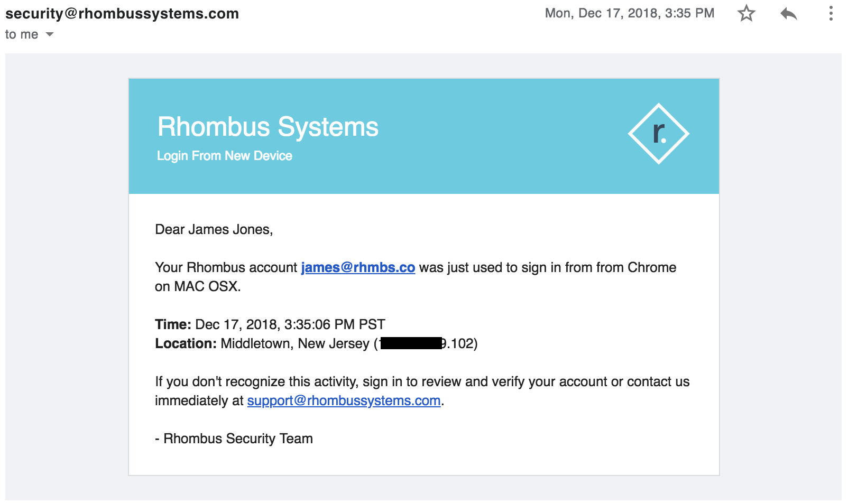The image size is (848, 504).
Task: Click the email timestamp Mon, Dec 17, 2018
Action: 629,13
